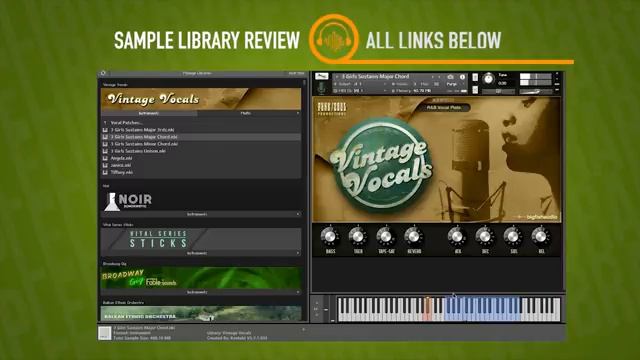Image resolution: width=640 pixels, height=360 pixels.
Task: Expand Instruments bar under Sticks library
Action: pos(201,253)
